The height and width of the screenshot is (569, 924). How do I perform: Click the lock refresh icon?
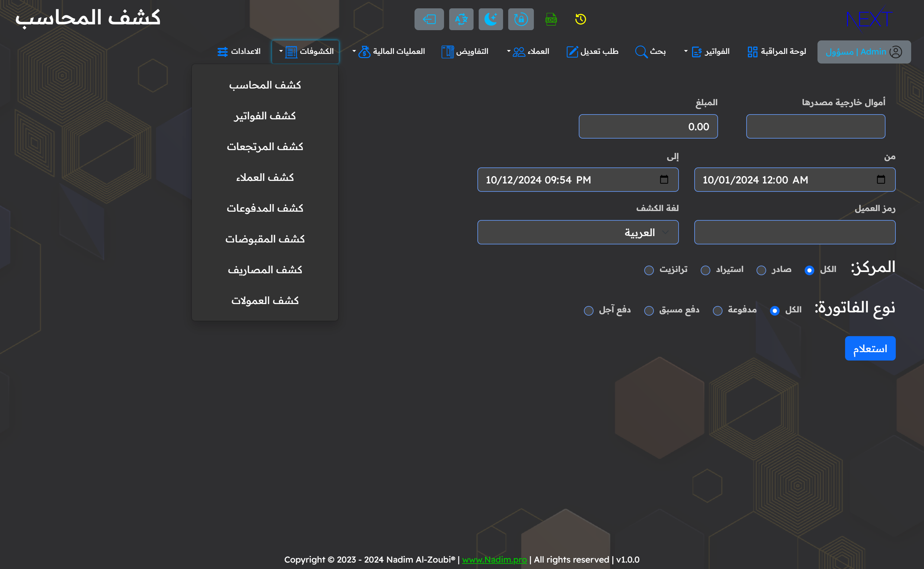click(x=520, y=19)
